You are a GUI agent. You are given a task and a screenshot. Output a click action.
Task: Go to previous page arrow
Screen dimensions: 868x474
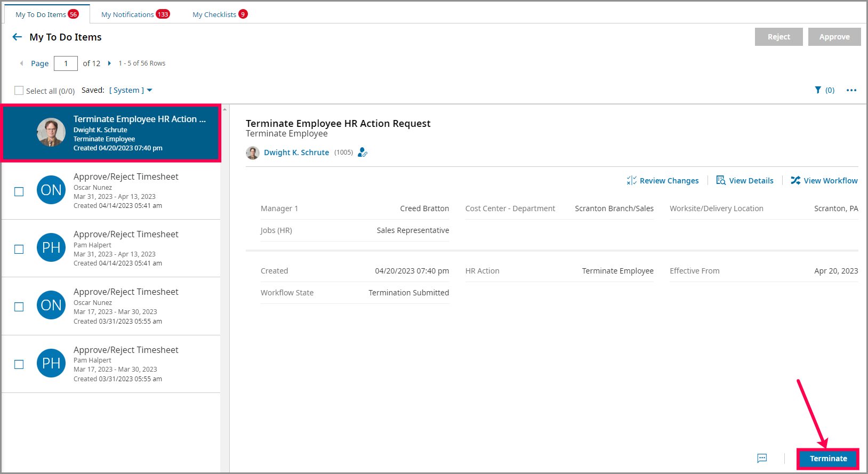click(21, 63)
